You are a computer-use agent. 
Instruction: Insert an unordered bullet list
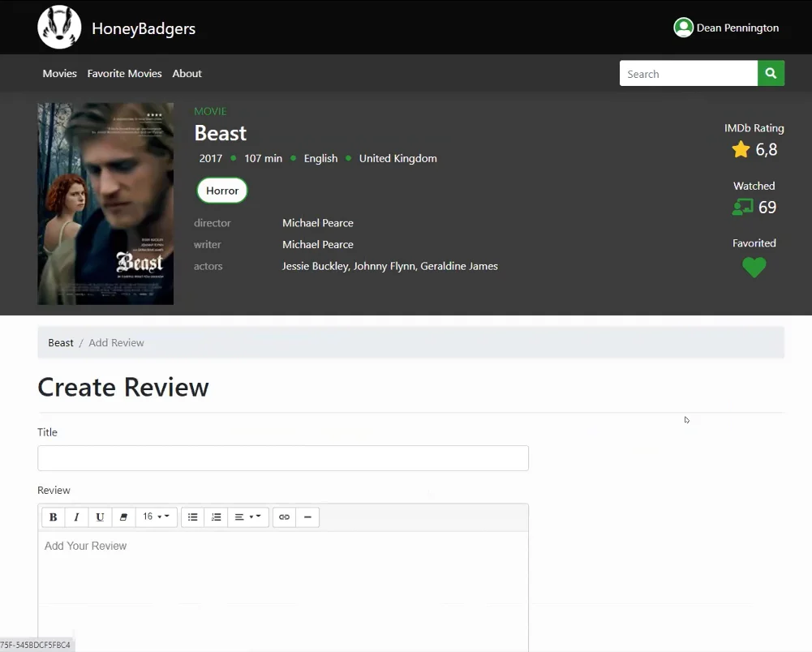[x=192, y=517]
